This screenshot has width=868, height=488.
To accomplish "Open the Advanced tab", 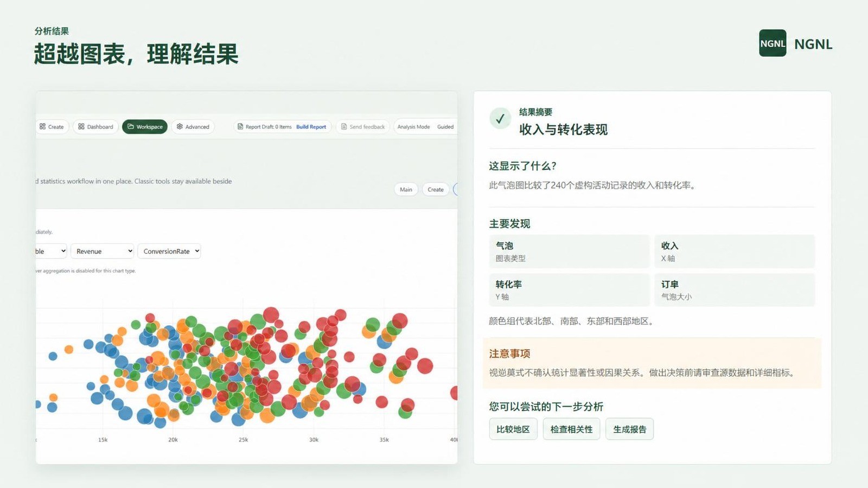I will [193, 127].
